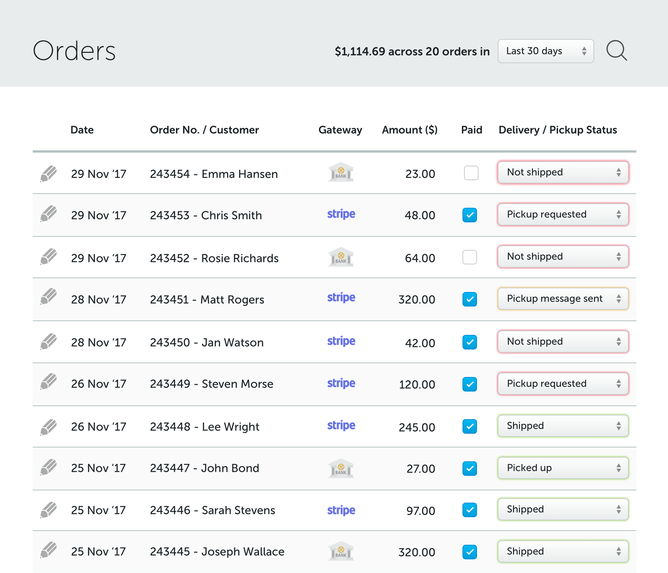Change Matt Rogers' Pickup message sent status
The height and width of the screenshot is (573, 668).
tap(563, 299)
